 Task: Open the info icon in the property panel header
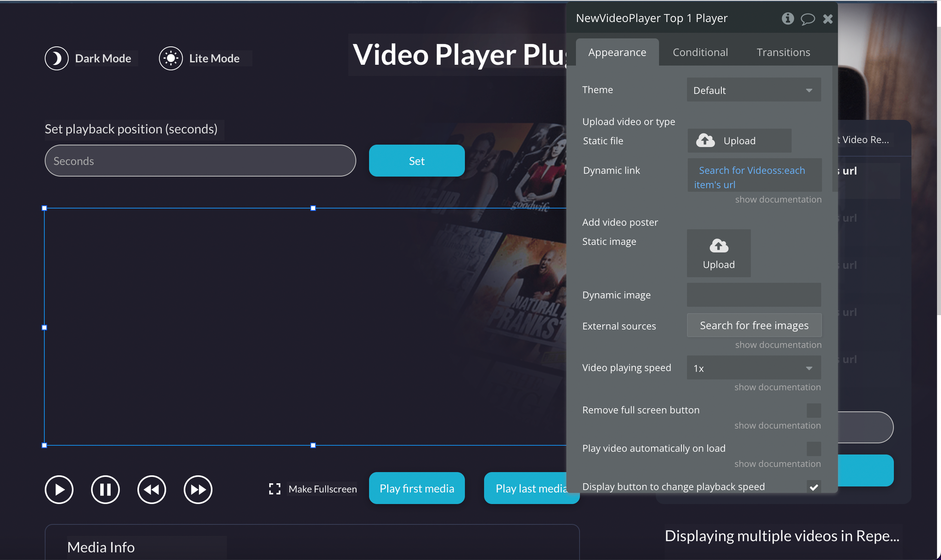pos(788,18)
